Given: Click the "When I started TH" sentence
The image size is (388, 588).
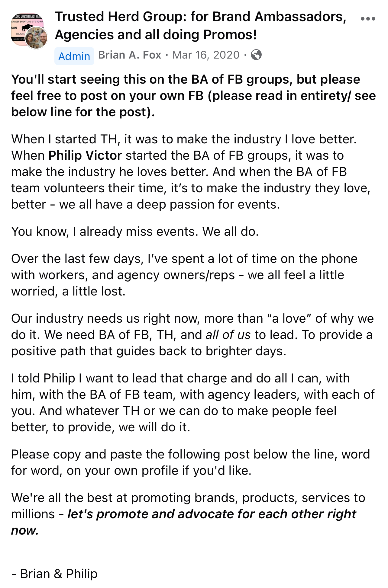Looking at the screenshot, I should pyautogui.click(x=184, y=139).
